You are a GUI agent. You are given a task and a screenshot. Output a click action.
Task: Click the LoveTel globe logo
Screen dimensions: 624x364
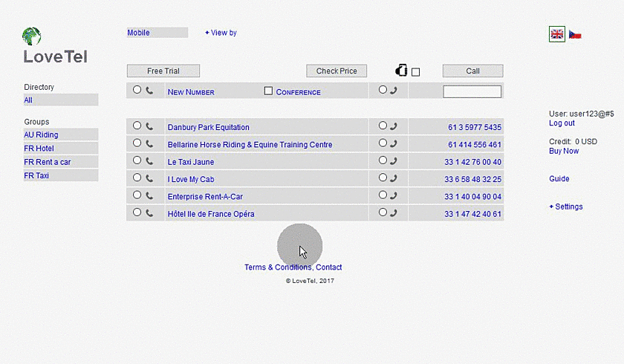point(32,36)
